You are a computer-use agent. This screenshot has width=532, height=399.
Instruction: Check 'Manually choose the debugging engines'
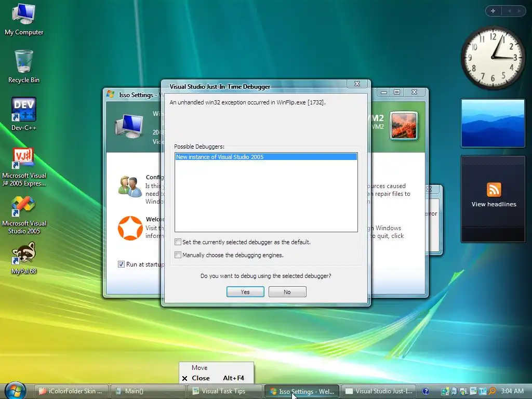178,255
